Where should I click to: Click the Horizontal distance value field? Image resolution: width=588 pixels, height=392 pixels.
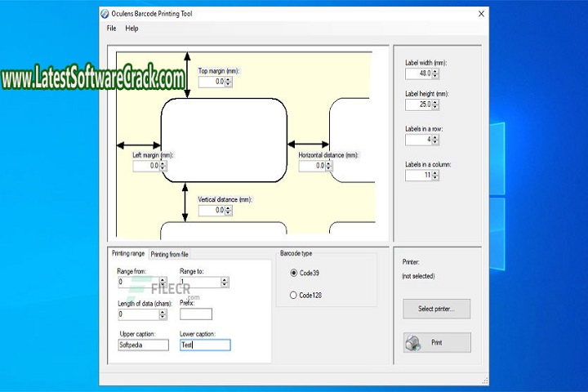(312, 166)
